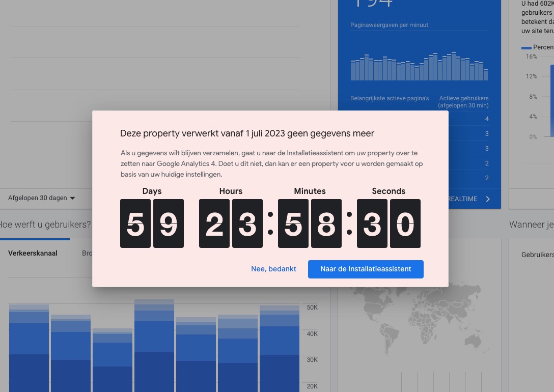The width and height of the screenshot is (554, 392).
Task: Click the first Days digit tile showing 5
Action: [135, 223]
